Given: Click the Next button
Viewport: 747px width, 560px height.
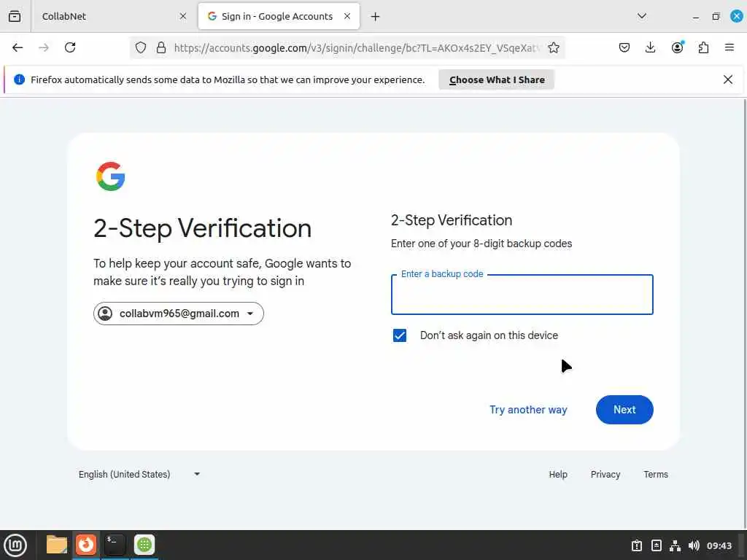Looking at the screenshot, I should [x=624, y=410].
